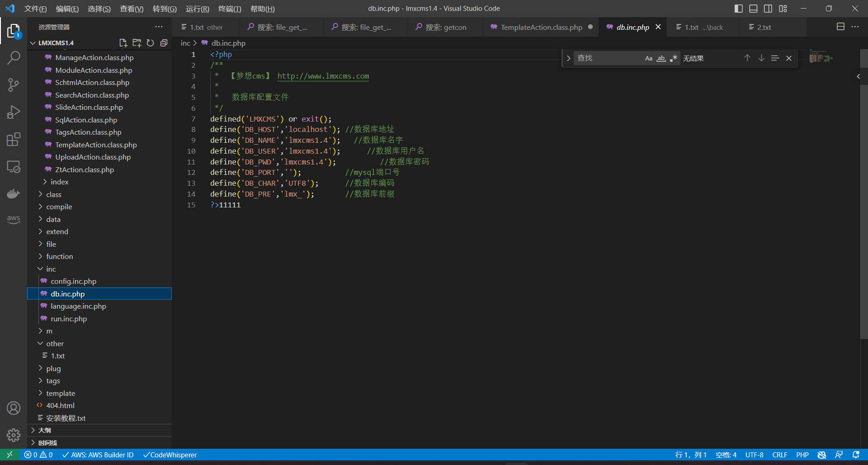Open the Source Control view

(14, 85)
